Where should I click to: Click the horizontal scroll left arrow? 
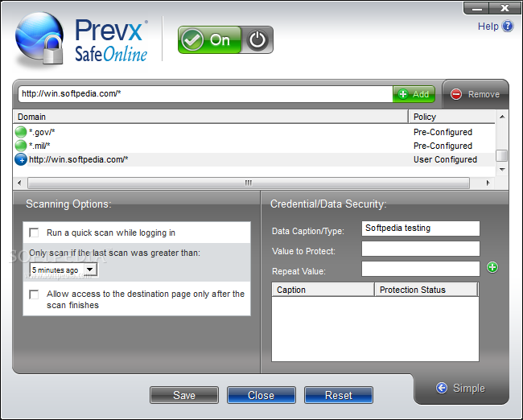coord(19,183)
